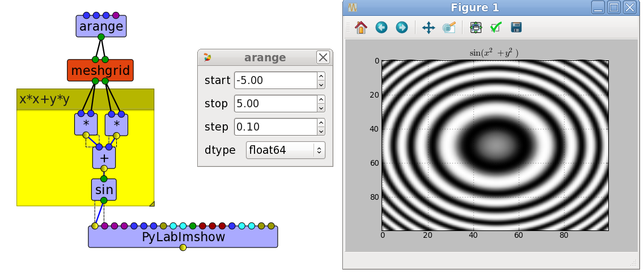This screenshot has height=273, width=644.
Task: Save the figure with floppy icon
Action: pyautogui.click(x=516, y=28)
